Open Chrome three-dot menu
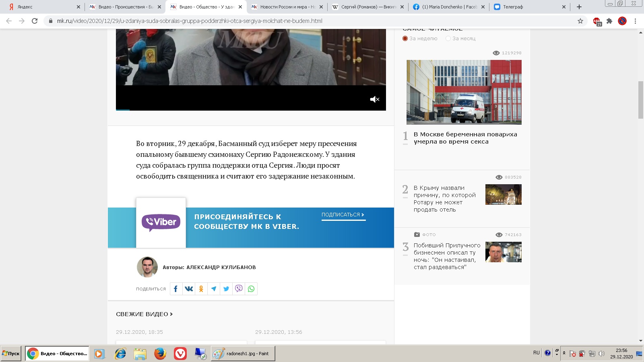 [636, 21]
